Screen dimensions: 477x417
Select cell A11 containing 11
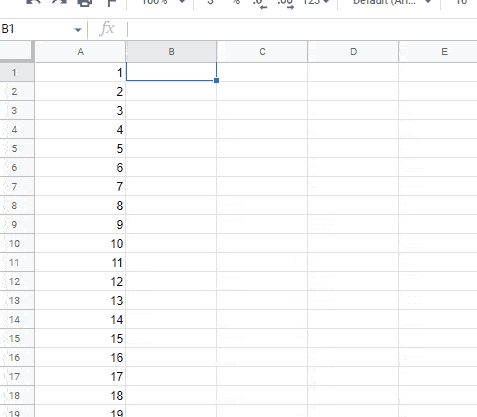coord(80,262)
